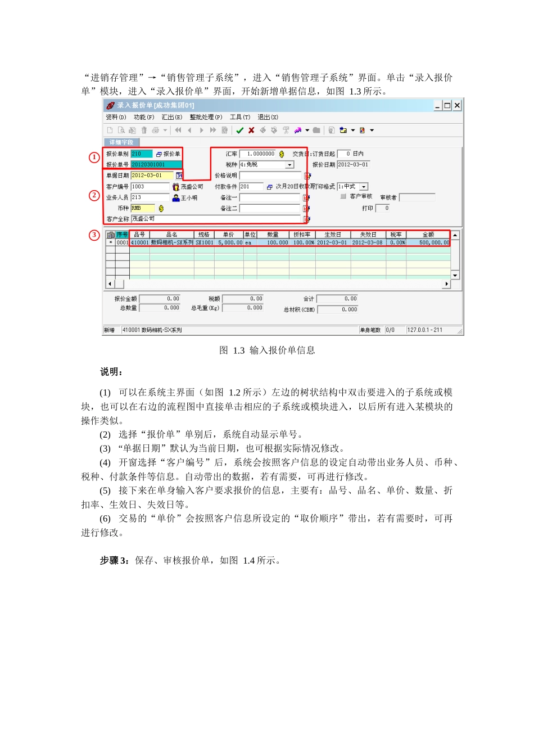Open the 汇出(E) menu
The height and width of the screenshot is (756, 534).
172,117
